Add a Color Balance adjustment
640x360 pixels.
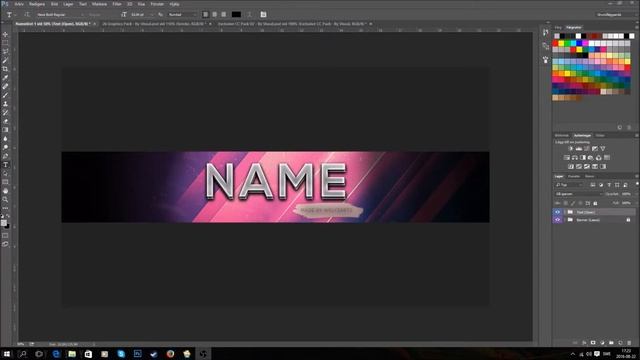click(x=575, y=158)
